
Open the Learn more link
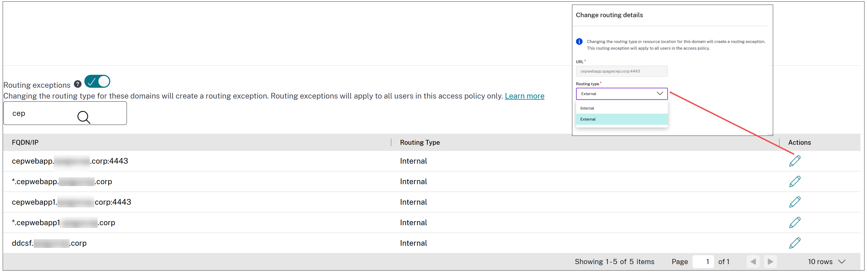524,96
